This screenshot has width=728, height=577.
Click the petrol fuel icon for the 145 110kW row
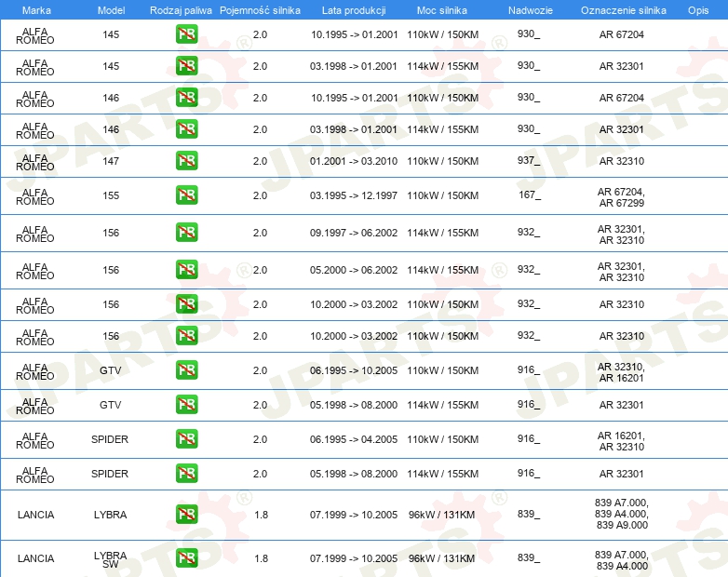(186, 34)
